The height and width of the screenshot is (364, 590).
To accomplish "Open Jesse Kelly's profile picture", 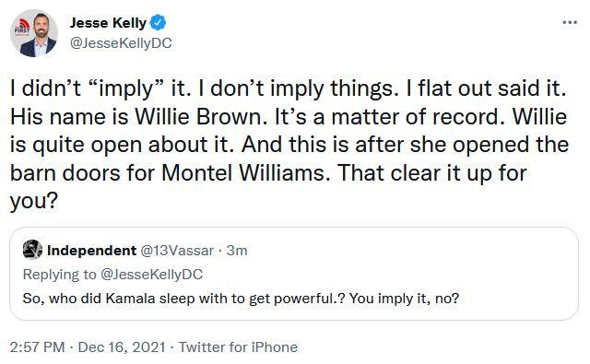I will [x=34, y=33].
